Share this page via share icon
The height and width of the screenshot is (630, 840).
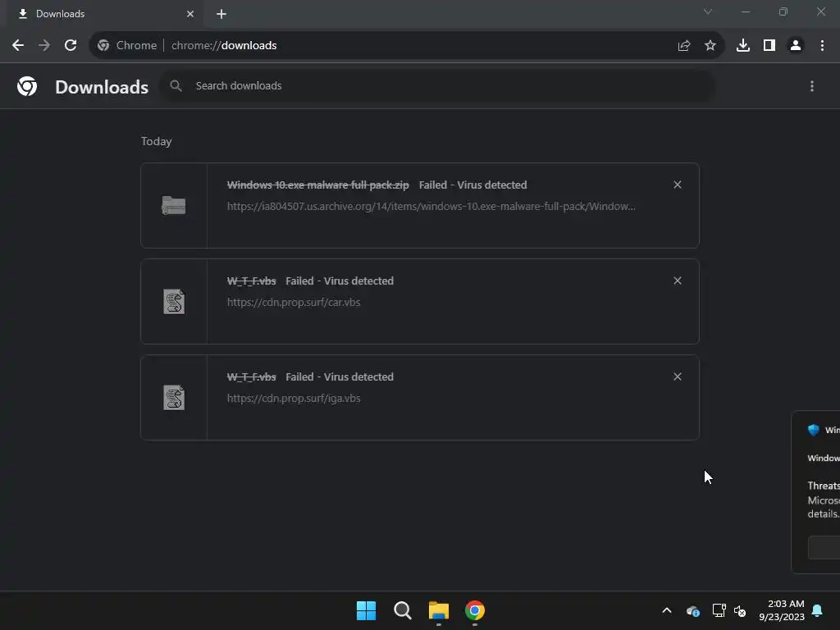click(x=684, y=46)
